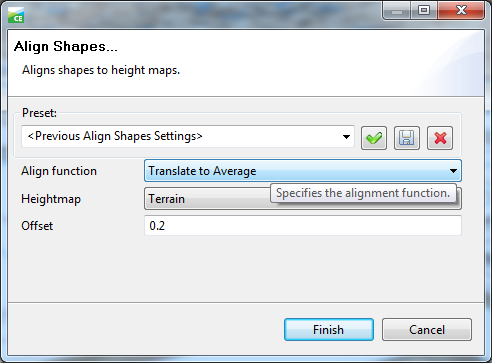Open the Heightmap Terrain dropdown
The height and width of the screenshot is (363, 492).
pos(303,199)
